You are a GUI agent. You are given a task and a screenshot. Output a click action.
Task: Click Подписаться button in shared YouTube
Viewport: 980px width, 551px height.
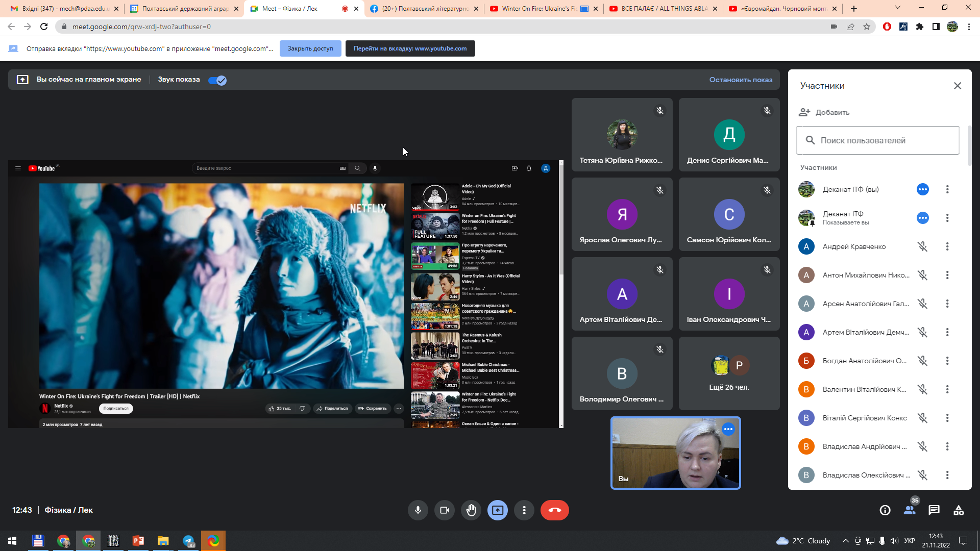click(x=116, y=408)
